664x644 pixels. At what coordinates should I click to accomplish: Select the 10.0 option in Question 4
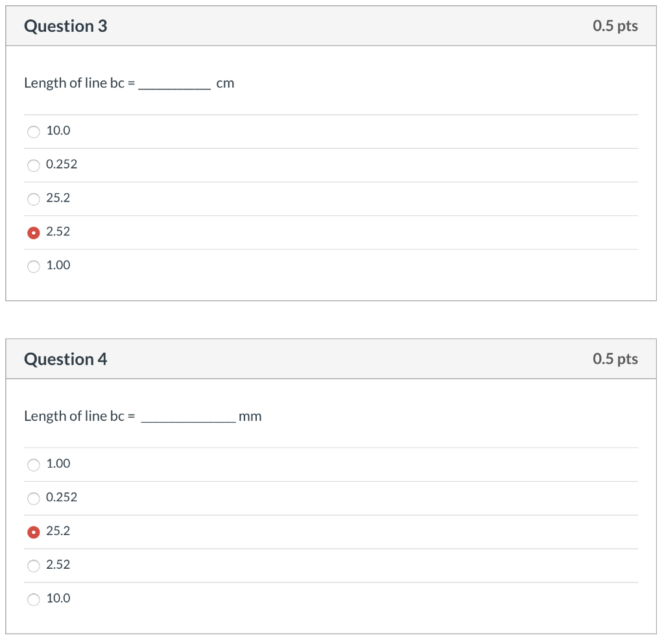pyautogui.click(x=33, y=599)
